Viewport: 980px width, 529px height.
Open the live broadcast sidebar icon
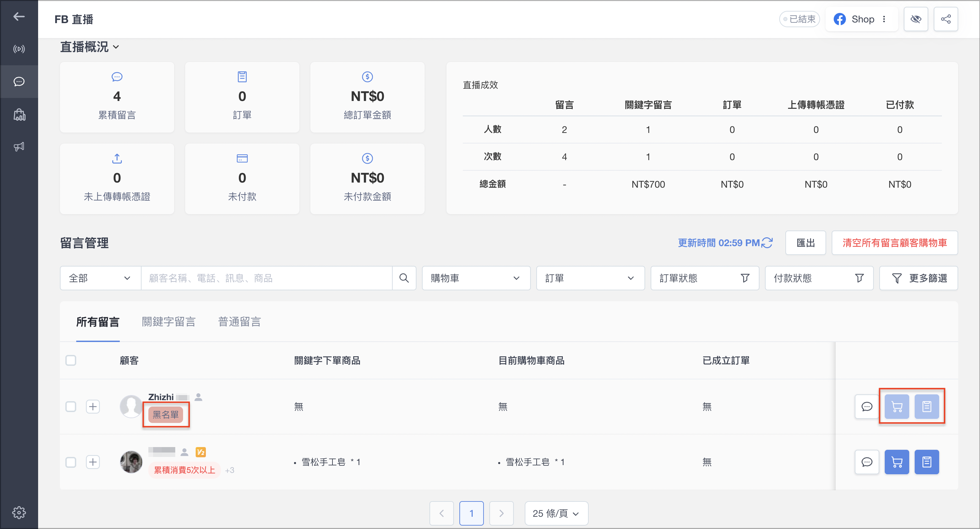click(19, 49)
